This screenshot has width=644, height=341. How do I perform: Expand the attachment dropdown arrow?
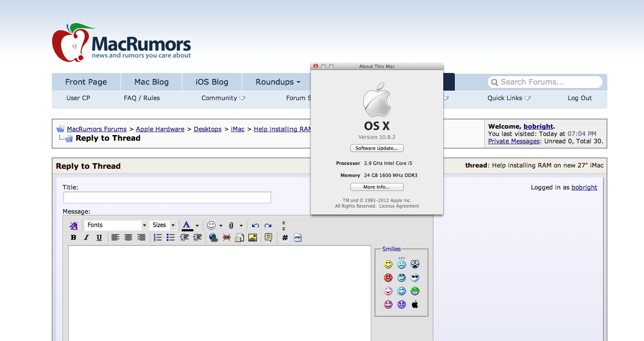241,225
